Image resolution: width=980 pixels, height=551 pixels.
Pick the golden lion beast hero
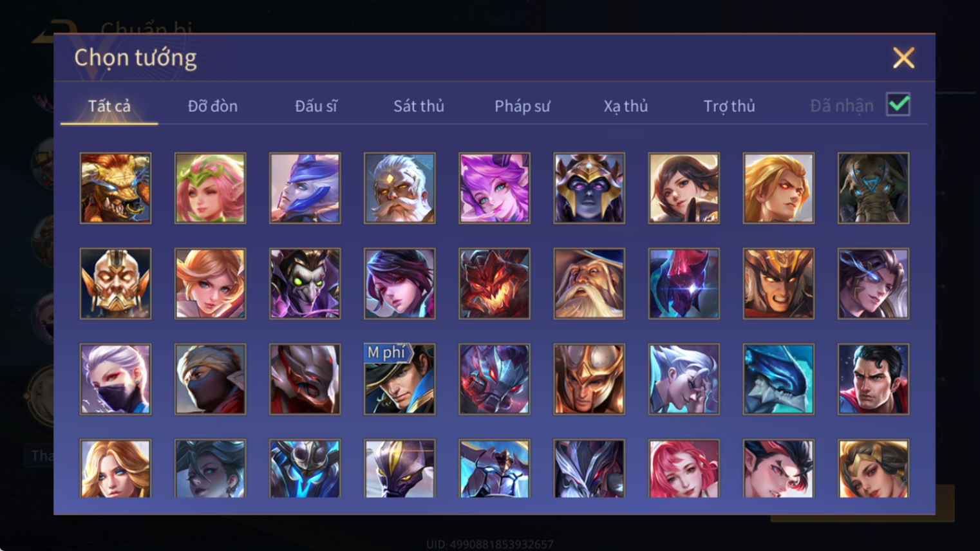pyautogui.click(x=115, y=188)
